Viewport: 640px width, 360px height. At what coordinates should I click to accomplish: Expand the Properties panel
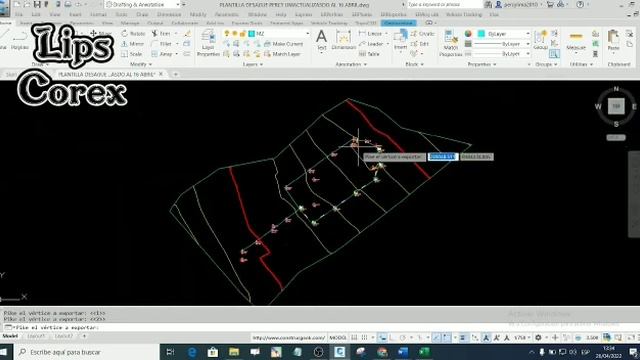pos(482,64)
